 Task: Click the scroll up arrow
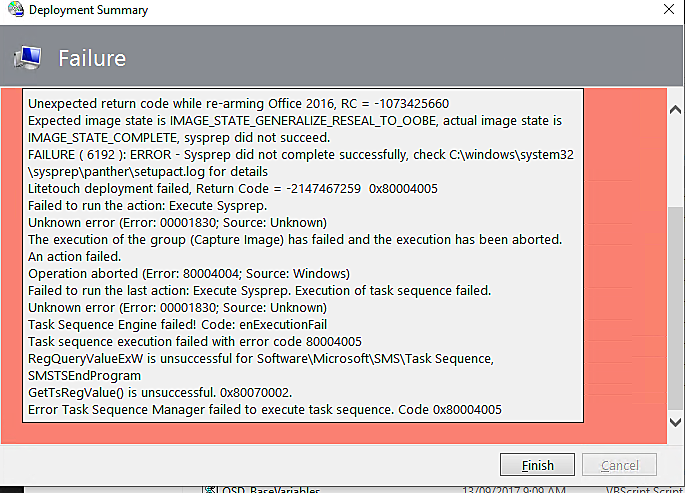(x=675, y=110)
